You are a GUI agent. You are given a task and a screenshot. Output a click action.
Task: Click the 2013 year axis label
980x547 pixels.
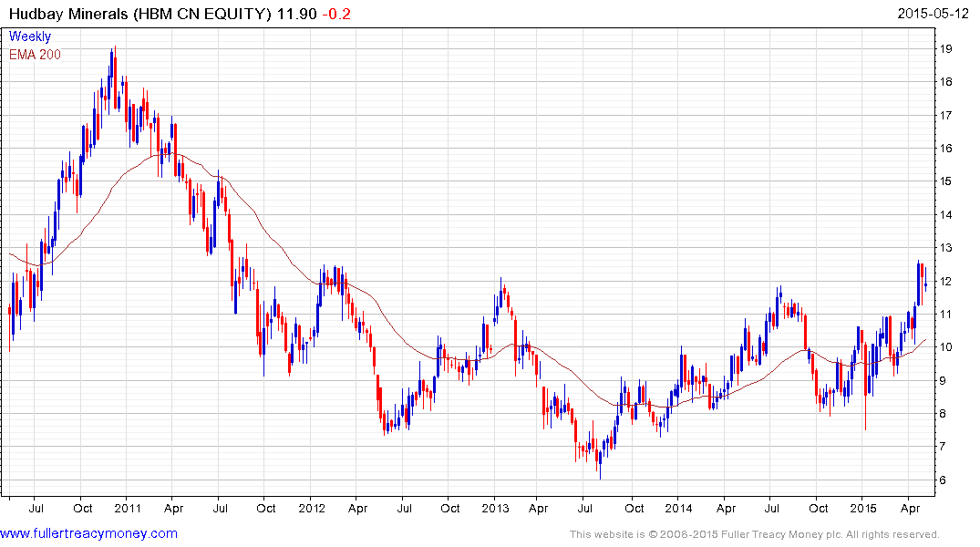click(x=495, y=508)
